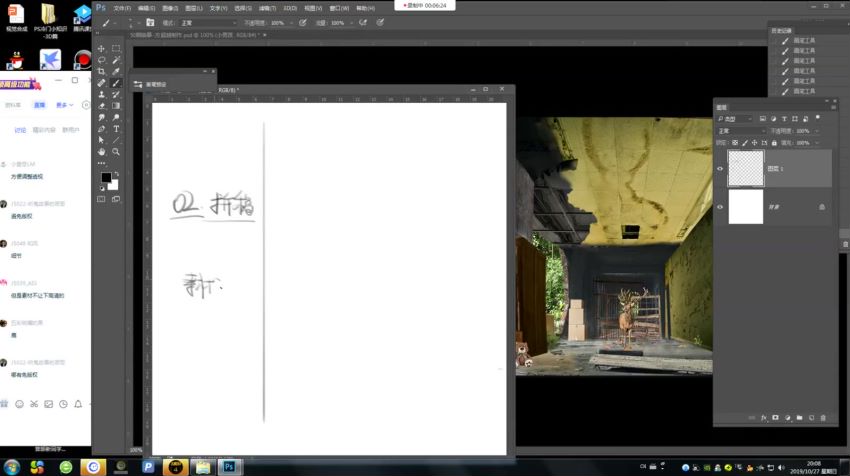
Task: Select the Zoom tool
Action: [x=116, y=152]
